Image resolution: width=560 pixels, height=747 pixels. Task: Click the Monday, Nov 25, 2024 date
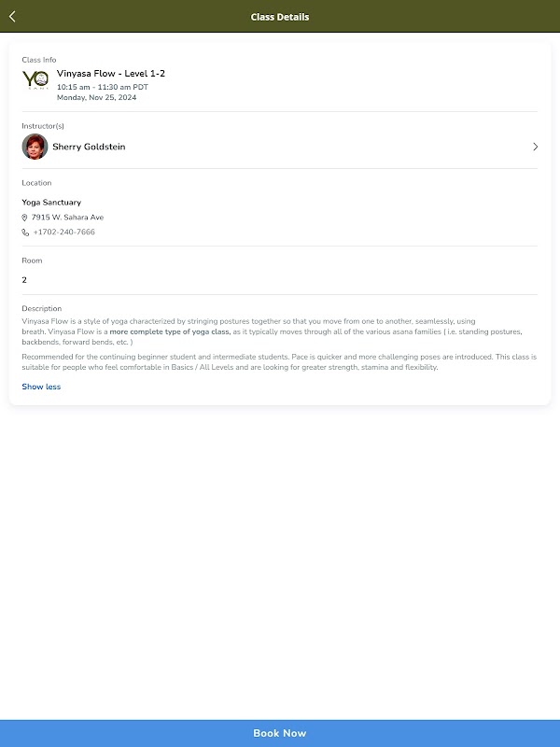pos(96,97)
